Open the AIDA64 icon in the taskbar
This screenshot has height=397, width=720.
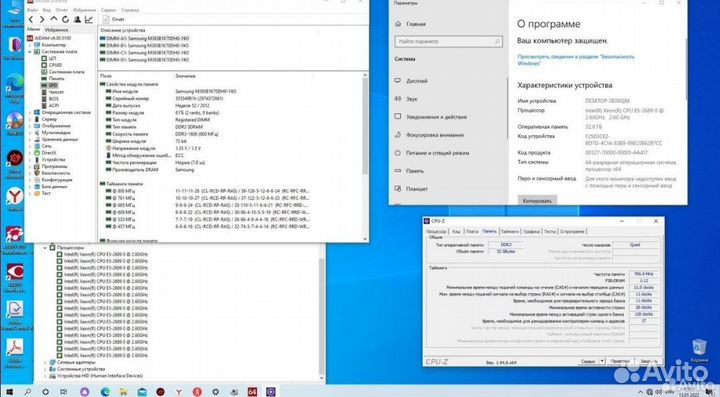pyautogui.click(x=252, y=391)
